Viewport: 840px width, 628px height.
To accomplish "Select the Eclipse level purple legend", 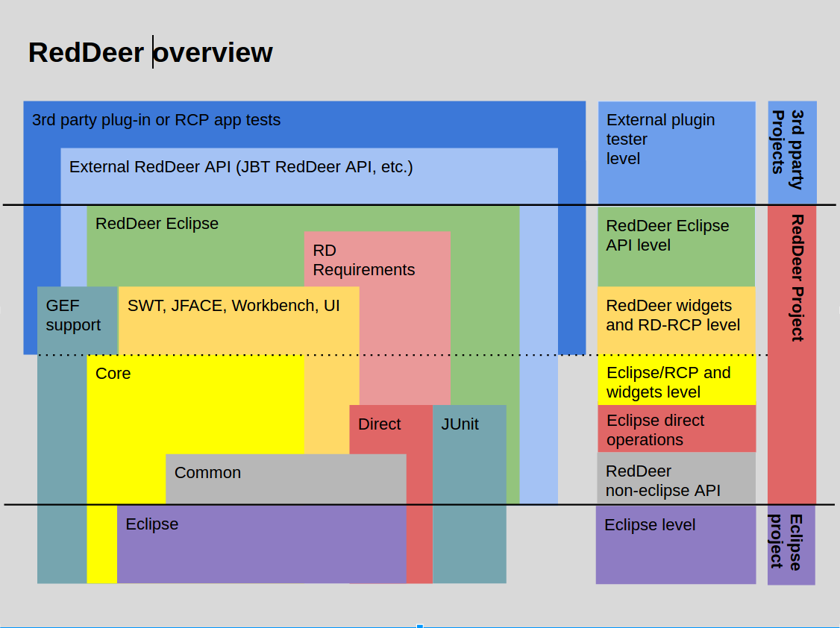I will pyautogui.click(x=676, y=544).
